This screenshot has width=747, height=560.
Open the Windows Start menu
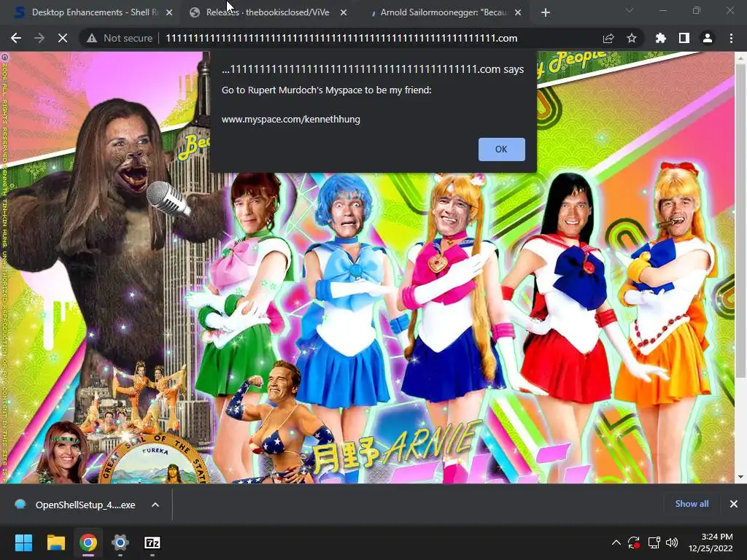click(x=23, y=542)
